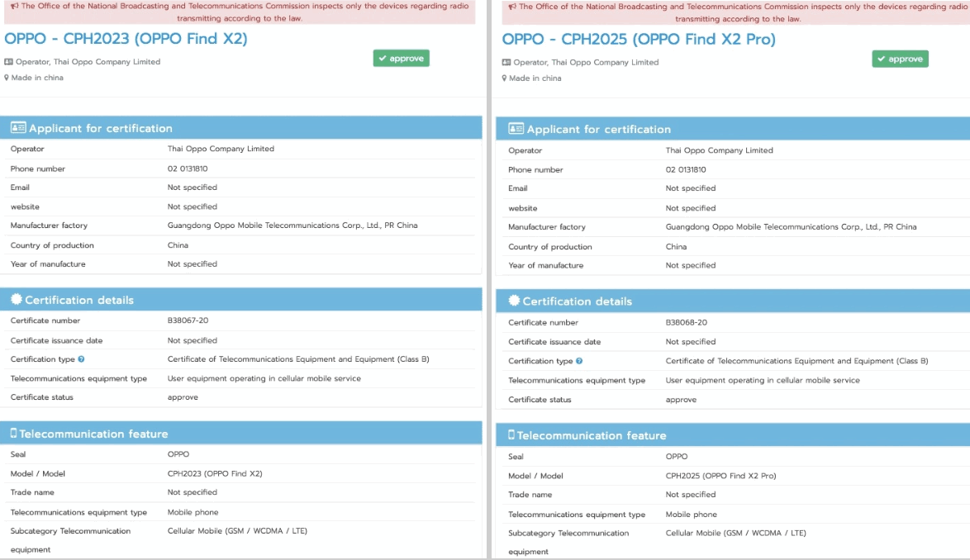Click left Cellular Mobile (GSM / WCDMA / LTE) value
This screenshot has width=970, height=560.
click(238, 531)
